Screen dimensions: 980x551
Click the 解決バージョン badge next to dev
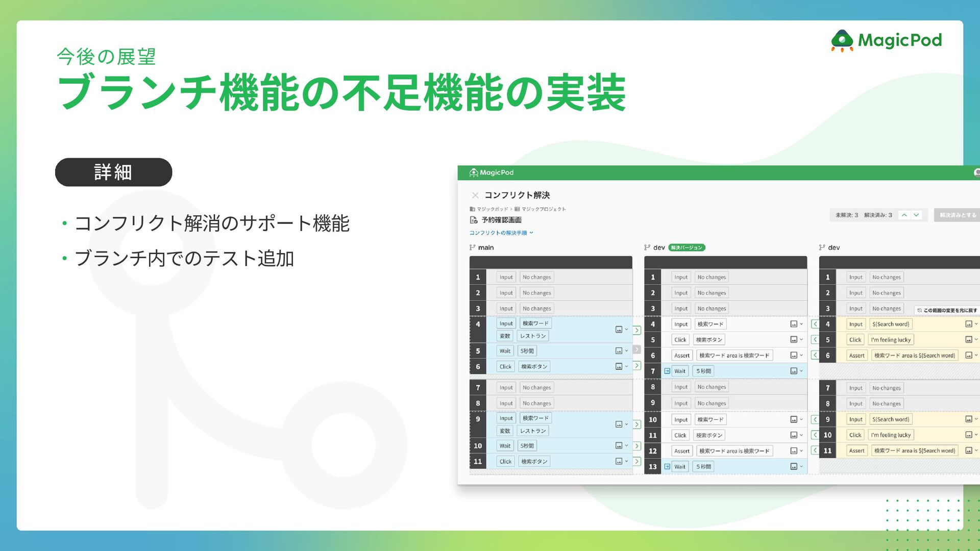(687, 247)
